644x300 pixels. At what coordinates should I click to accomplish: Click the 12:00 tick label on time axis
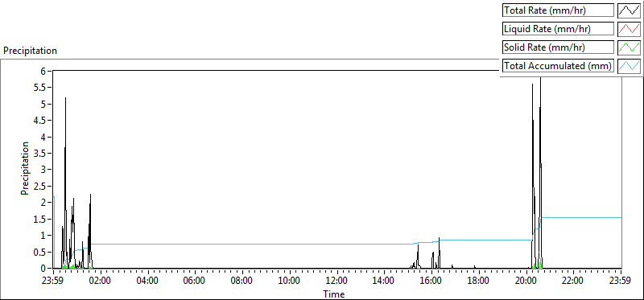(x=336, y=282)
